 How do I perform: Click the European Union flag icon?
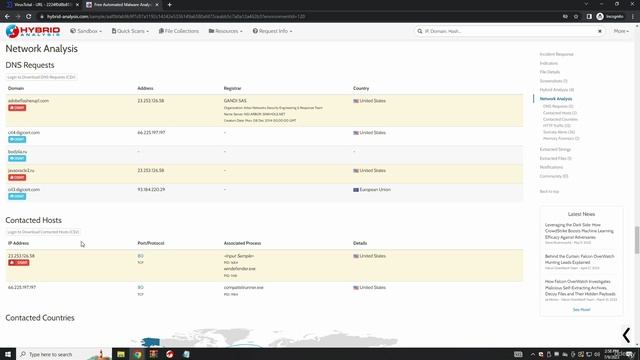[356, 190]
